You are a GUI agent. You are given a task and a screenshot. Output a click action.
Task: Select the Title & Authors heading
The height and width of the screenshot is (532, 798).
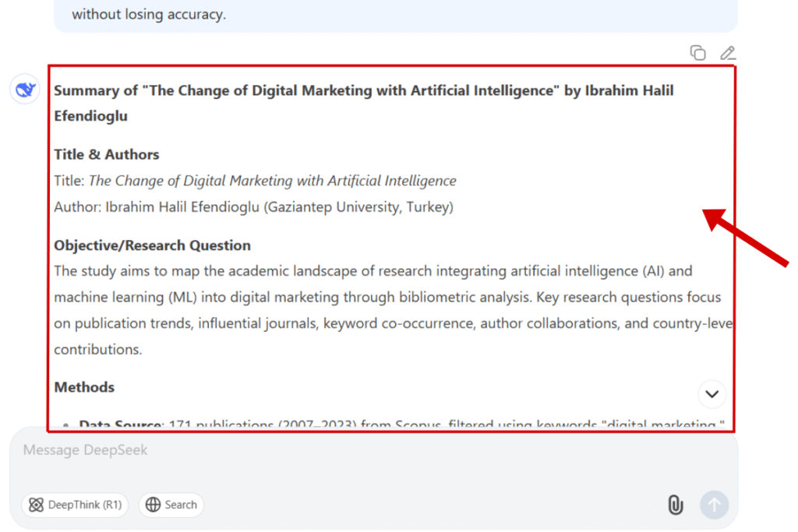tap(107, 154)
